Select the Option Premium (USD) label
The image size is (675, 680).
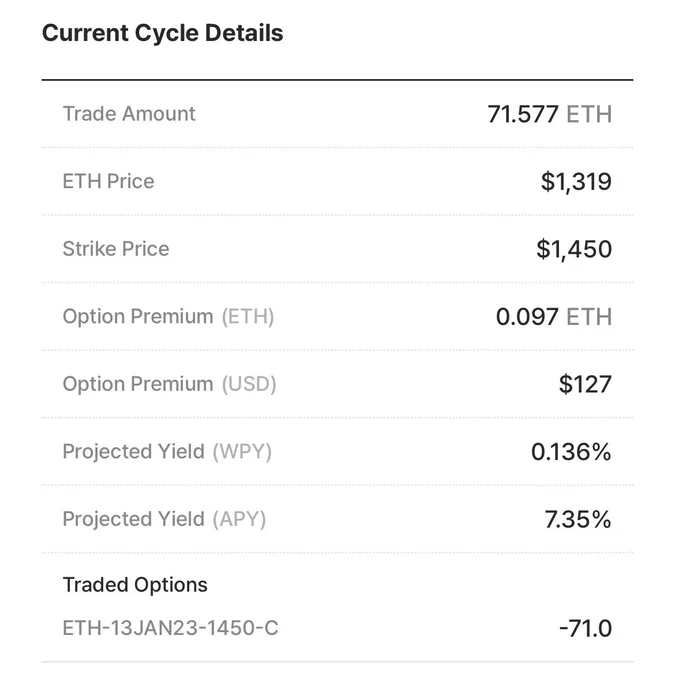click(x=170, y=384)
